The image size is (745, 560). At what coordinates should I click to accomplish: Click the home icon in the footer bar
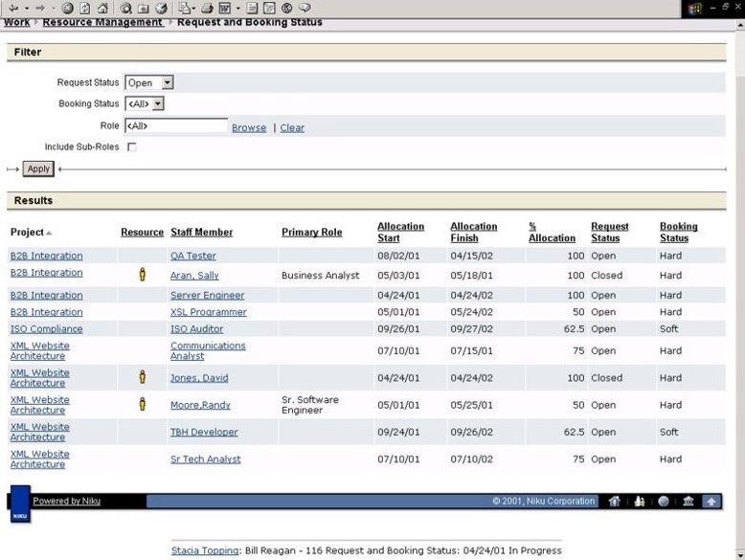(x=615, y=501)
